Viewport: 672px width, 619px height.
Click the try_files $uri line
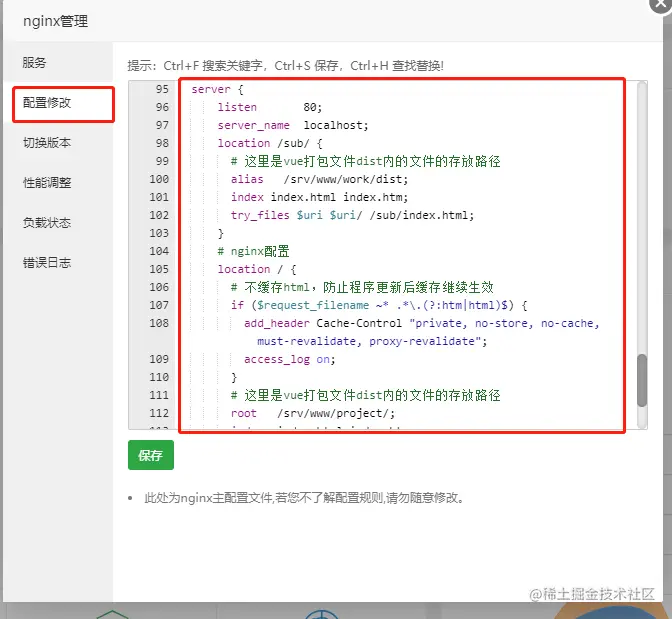[x=352, y=215]
